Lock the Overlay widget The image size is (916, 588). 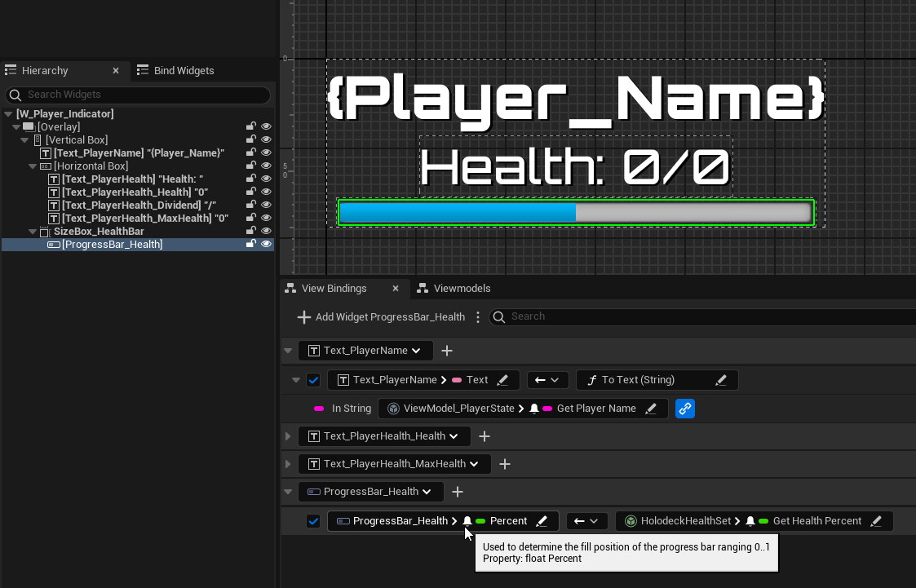click(250, 126)
